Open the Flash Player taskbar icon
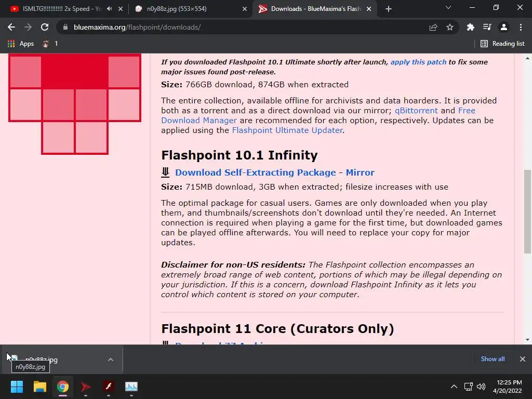Viewport: 532px width, 399px height. pos(108,387)
